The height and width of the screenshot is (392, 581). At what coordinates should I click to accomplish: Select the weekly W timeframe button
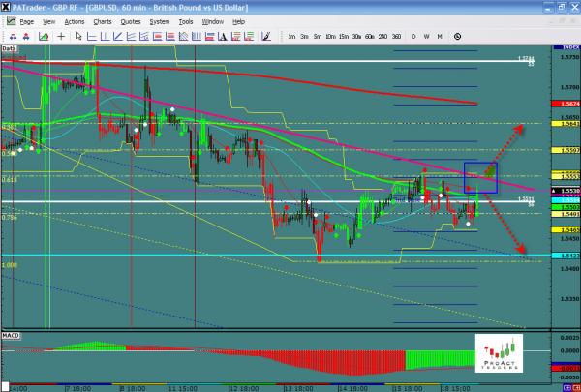tap(427, 36)
